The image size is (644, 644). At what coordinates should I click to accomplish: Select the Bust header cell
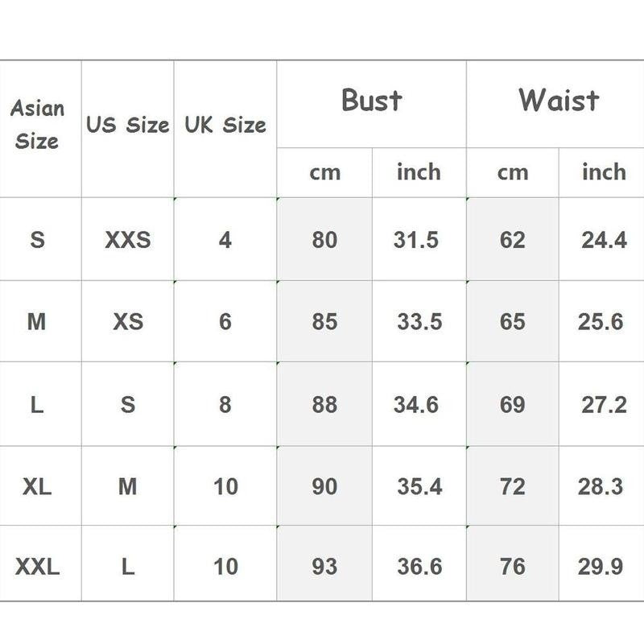click(371, 101)
